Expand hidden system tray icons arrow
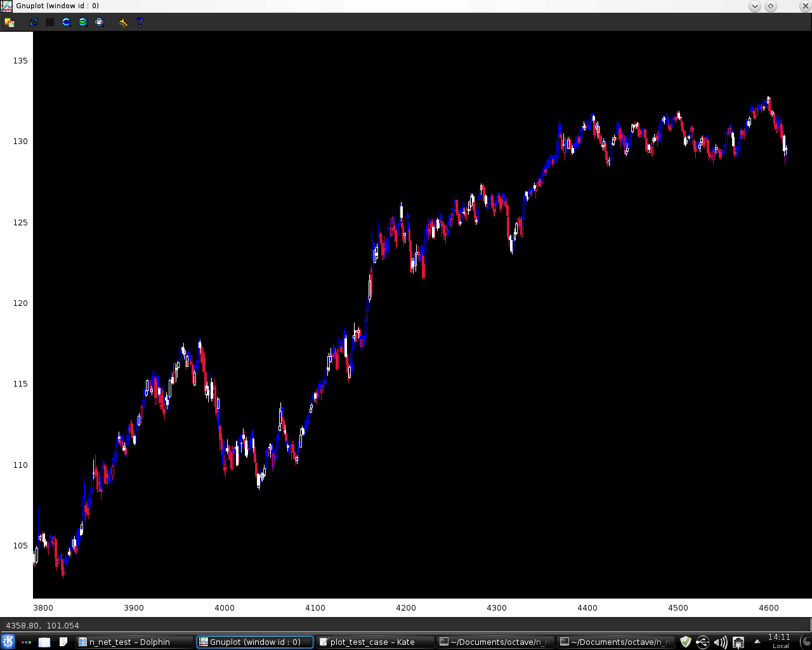This screenshot has width=812, height=650. click(x=757, y=642)
